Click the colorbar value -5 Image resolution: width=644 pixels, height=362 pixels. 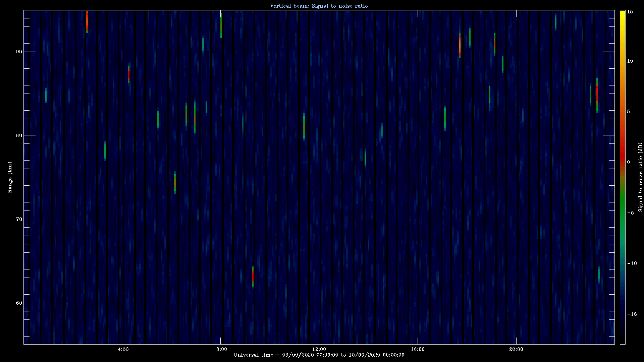click(630, 213)
